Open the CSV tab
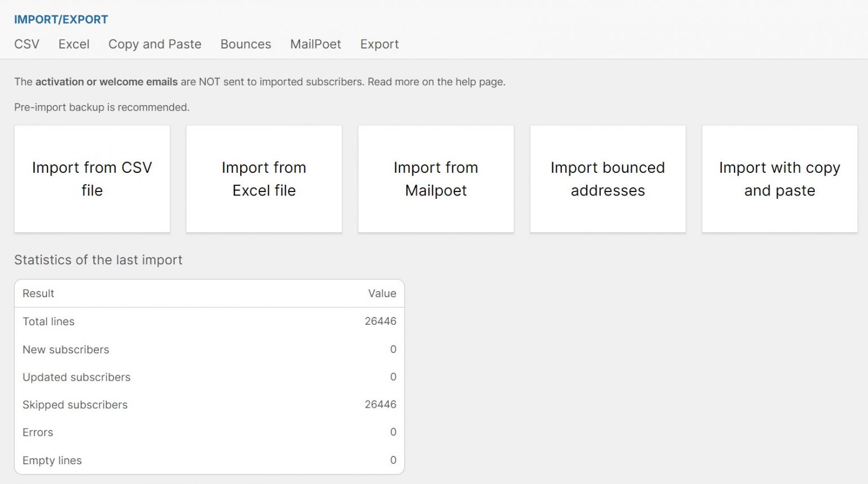This screenshot has width=868, height=484. (x=27, y=44)
